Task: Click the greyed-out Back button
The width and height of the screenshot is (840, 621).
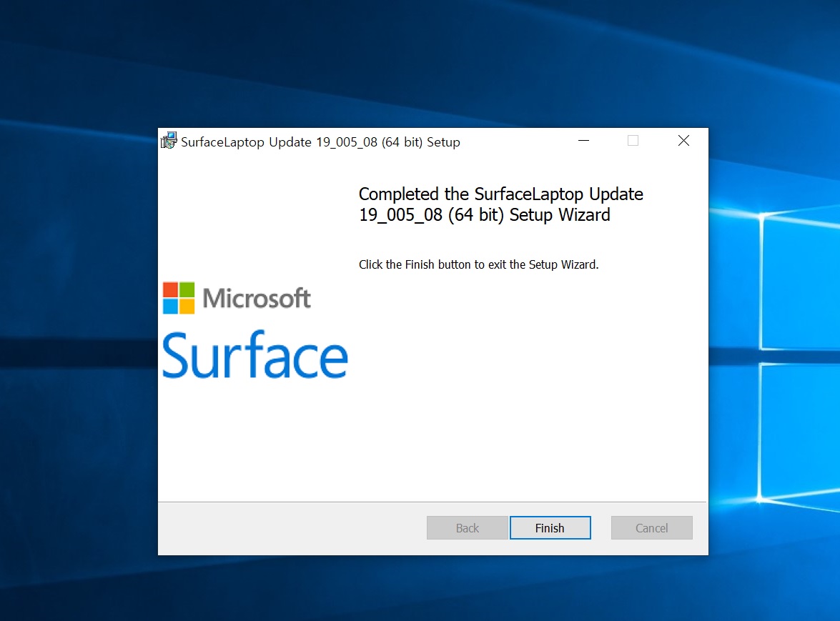Action: pos(467,528)
